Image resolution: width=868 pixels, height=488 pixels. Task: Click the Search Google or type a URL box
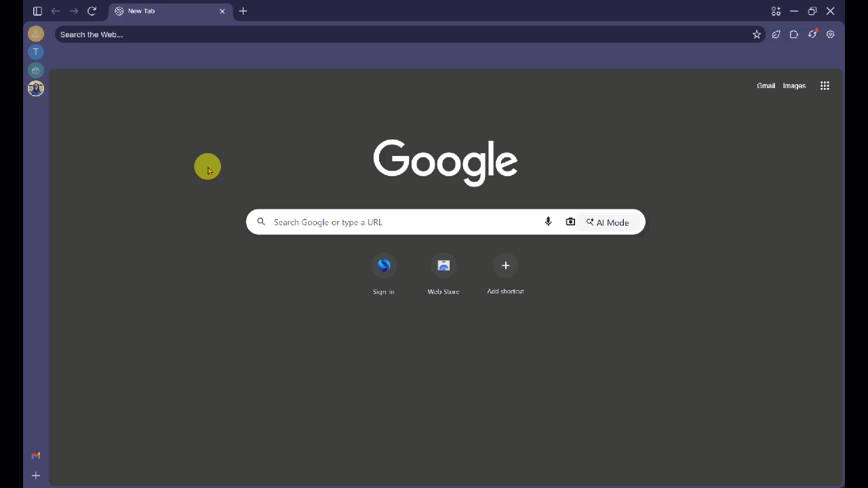click(446, 222)
